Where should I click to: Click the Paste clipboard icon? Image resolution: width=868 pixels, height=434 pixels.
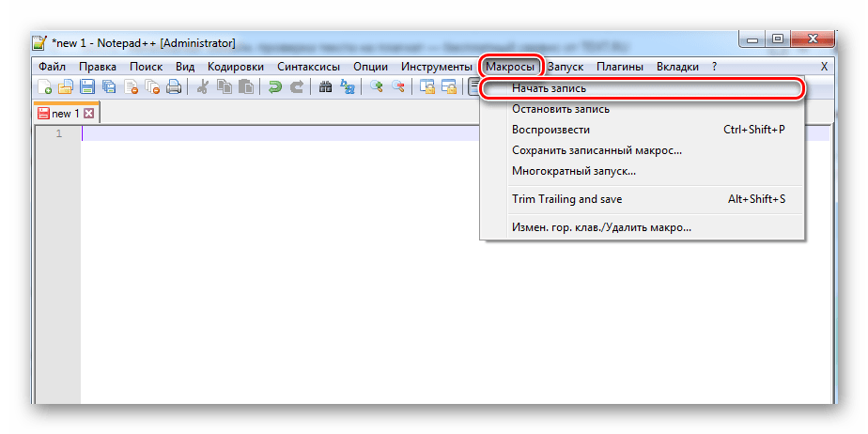click(x=246, y=87)
